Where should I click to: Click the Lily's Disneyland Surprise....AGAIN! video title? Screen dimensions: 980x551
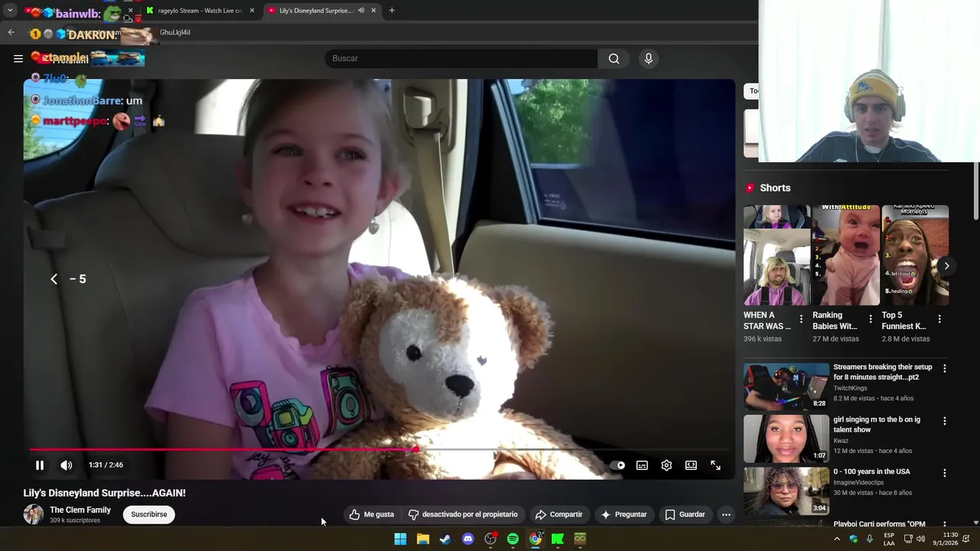click(105, 493)
